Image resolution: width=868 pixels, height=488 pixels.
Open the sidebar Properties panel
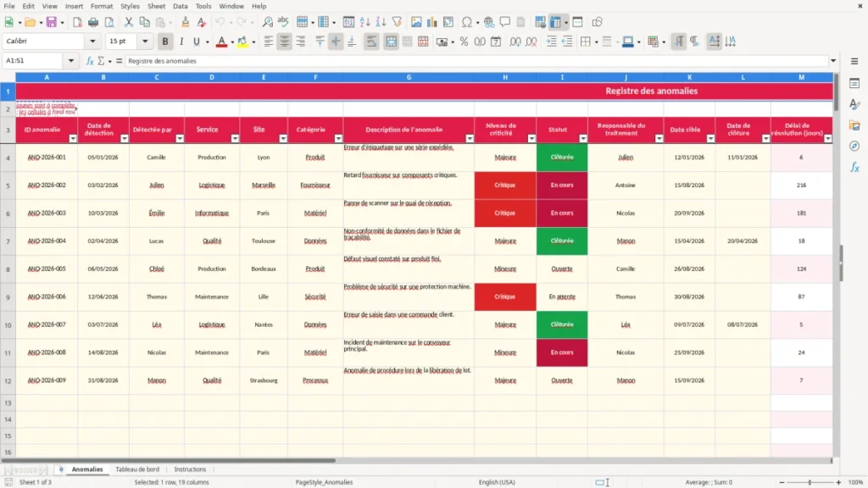(854, 84)
